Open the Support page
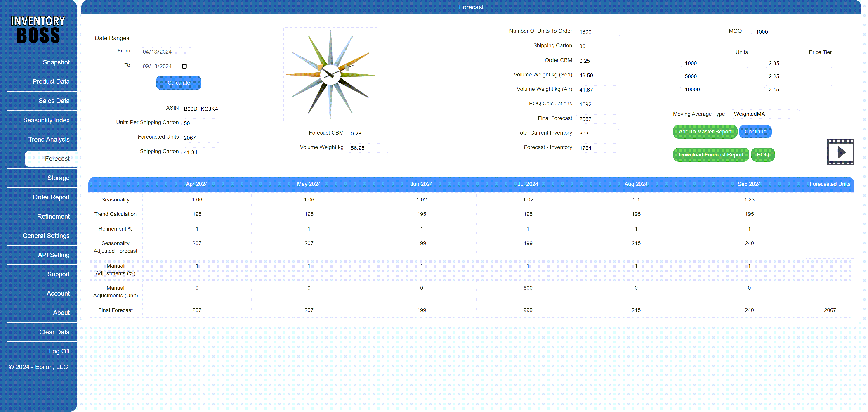This screenshot has height=412, width=868. coord(58,275)
